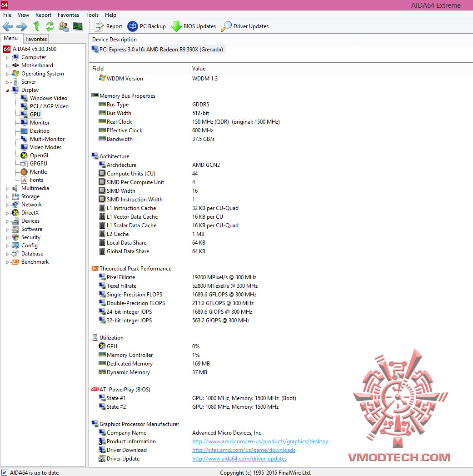The width and height of the screenshot is (473, 476).
Task: Switch to the Menu tab
Action: 10,38
